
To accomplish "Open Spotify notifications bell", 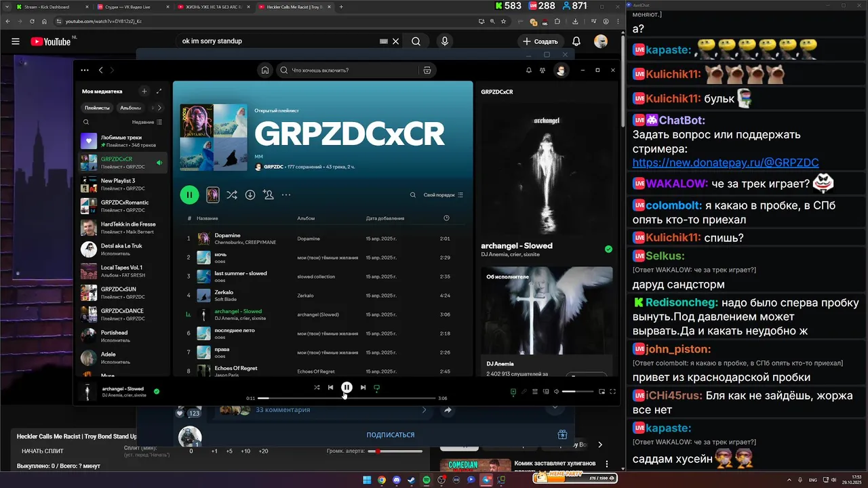I will point(529,70).
